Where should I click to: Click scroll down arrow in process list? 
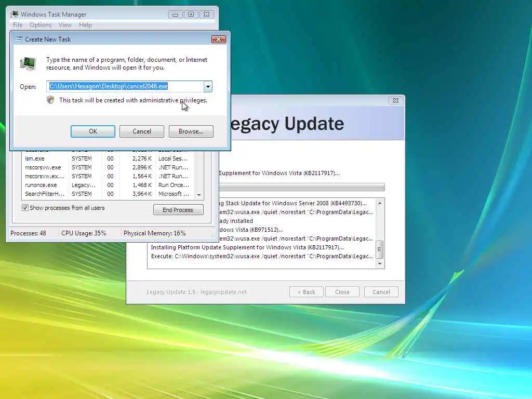point(199,195)
